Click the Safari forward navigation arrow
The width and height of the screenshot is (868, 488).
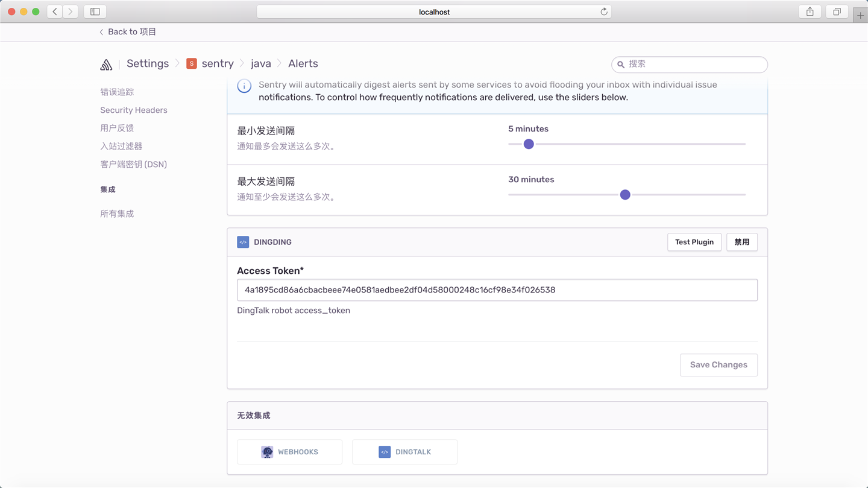pos(71,11)
